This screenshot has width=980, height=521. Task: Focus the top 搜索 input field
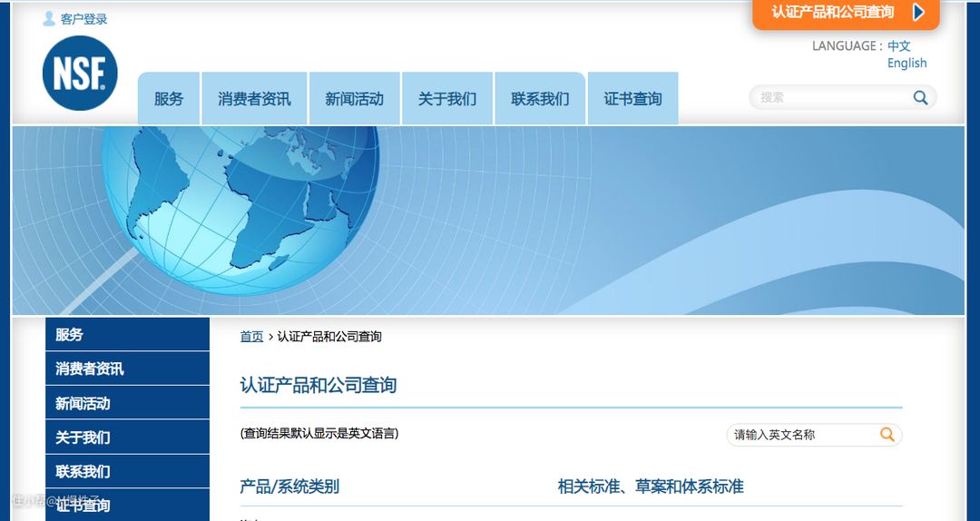pos(830,98)
